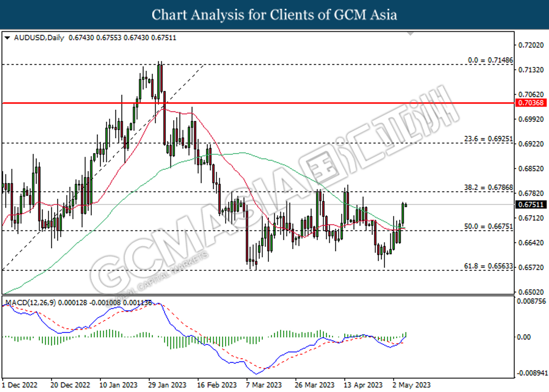The image size is (549, 392).
Task: Click the 29 Jan 2023 date label
Action: click(x=167, y=385)
